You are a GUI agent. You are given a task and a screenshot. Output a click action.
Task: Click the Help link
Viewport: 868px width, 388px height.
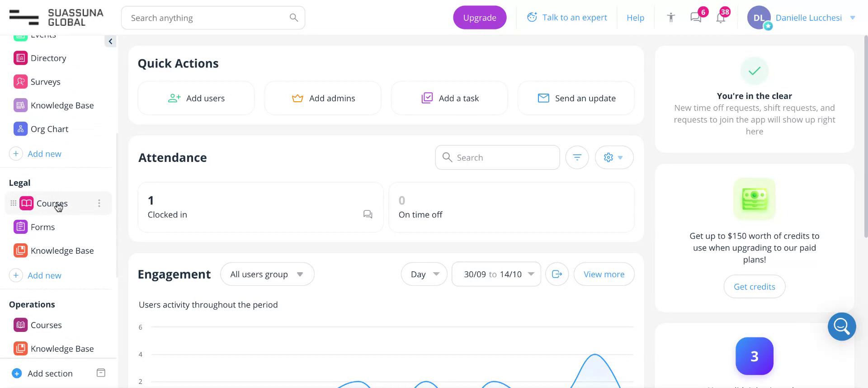[635, 18]
